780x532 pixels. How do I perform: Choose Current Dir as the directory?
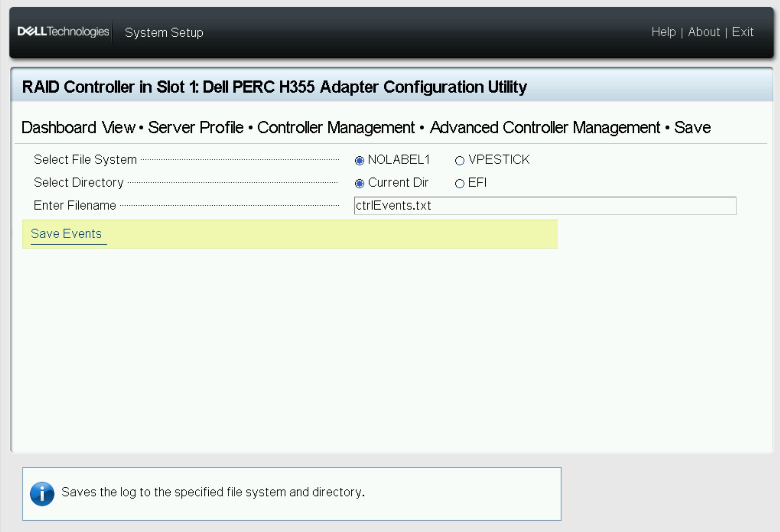click(360, 183)
